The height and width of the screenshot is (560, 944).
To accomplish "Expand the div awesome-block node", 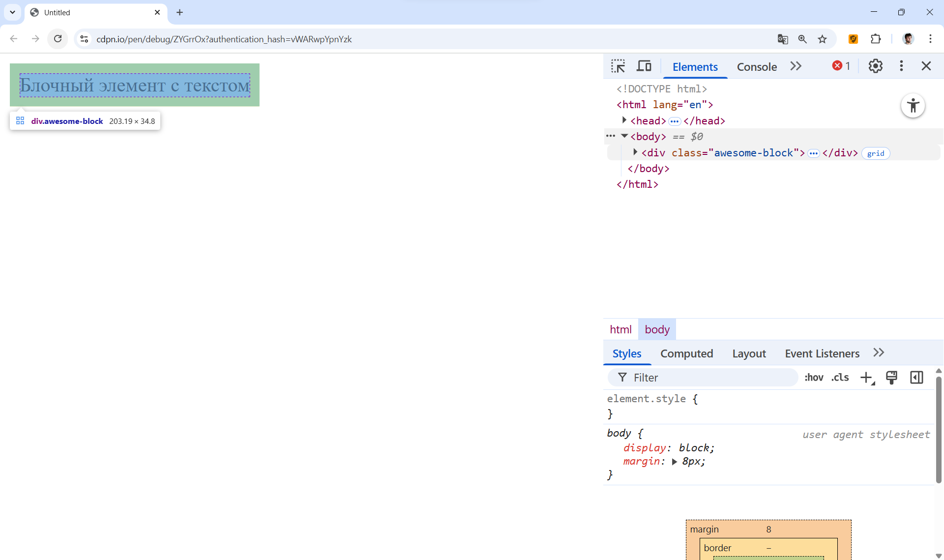I will (x=635, y=152).
